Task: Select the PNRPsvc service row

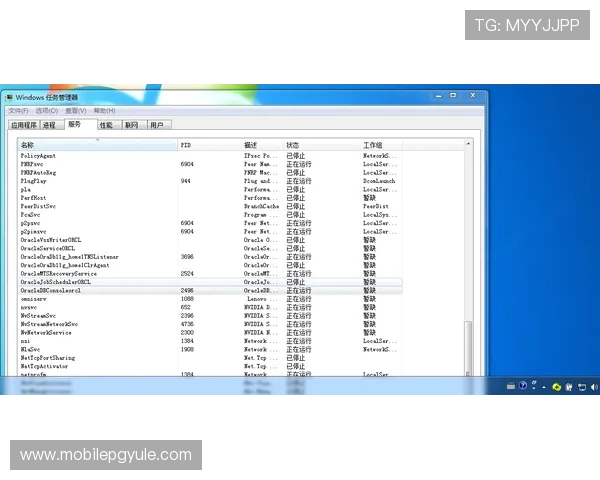Action: point(210,164)
